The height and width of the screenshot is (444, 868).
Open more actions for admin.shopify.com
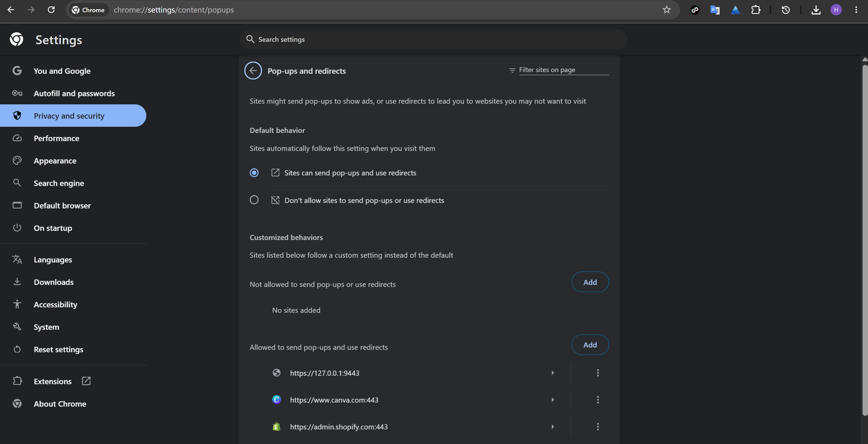point(598,427)
